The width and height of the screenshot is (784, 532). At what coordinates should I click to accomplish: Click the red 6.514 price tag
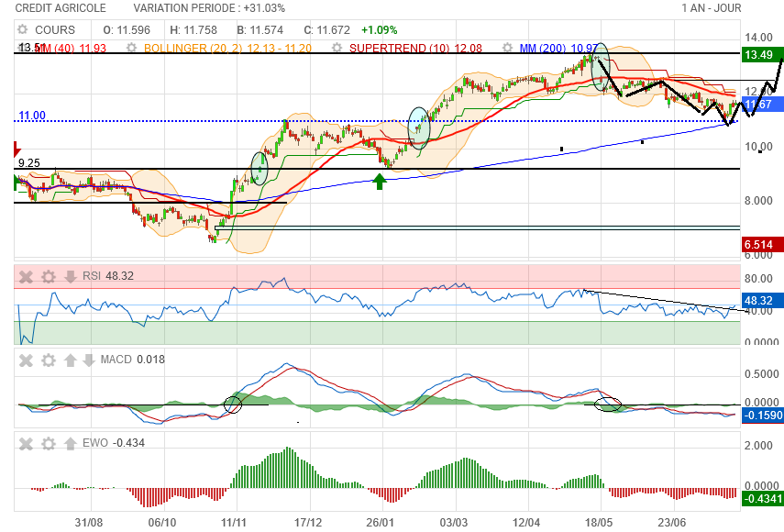point(763,245)
